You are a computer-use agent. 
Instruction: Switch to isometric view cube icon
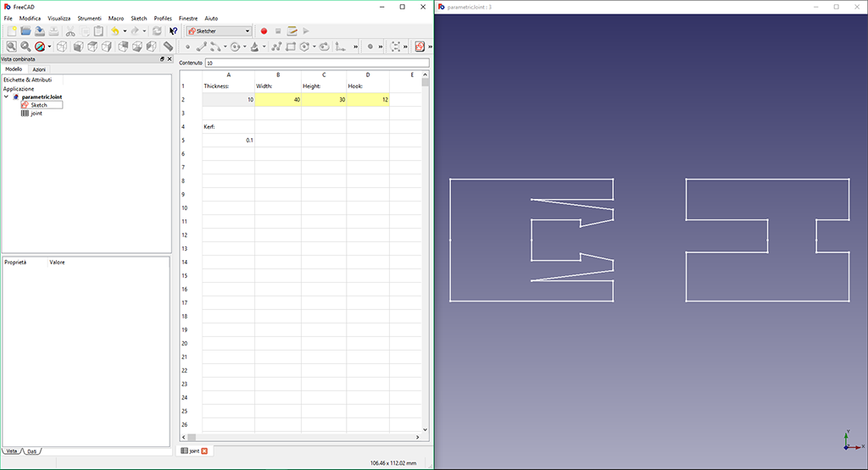[x=62, y=47]
